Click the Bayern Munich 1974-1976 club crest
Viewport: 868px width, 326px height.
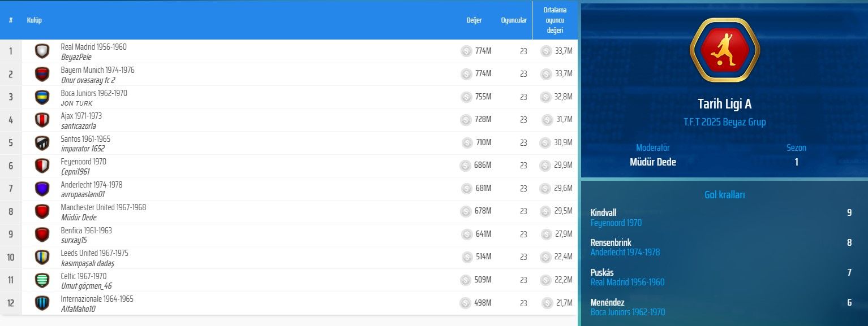pos(42,74)
